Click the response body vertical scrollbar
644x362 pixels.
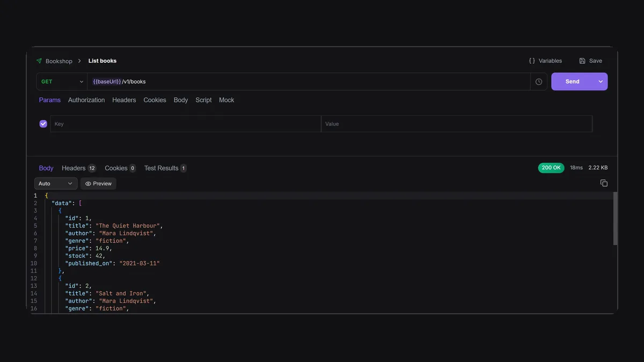(615, 218)
